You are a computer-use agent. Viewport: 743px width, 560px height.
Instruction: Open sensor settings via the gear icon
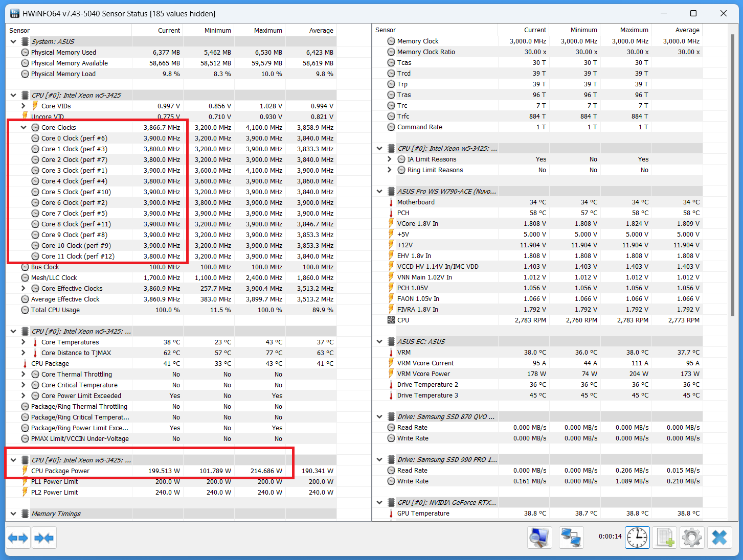coord(692,538)
